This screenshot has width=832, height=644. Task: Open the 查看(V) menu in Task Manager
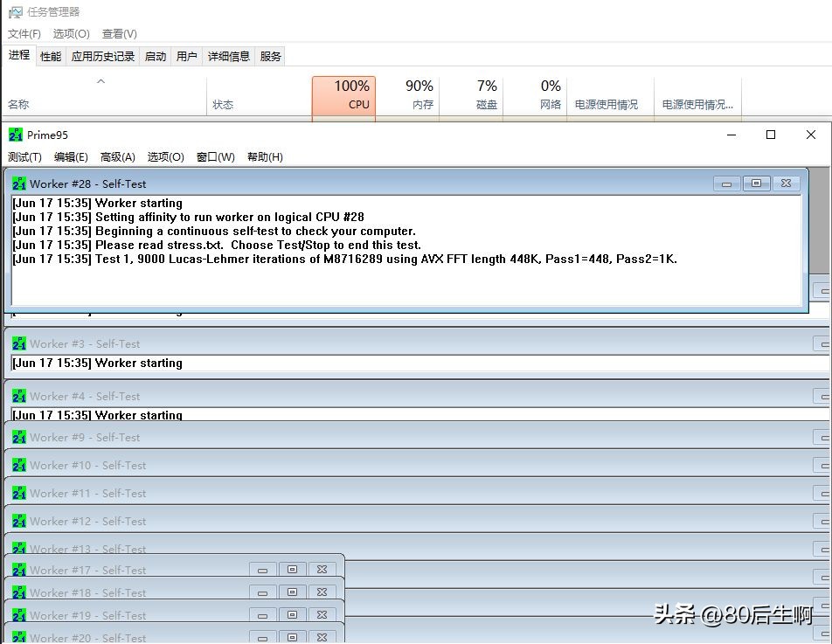point(120,34)
